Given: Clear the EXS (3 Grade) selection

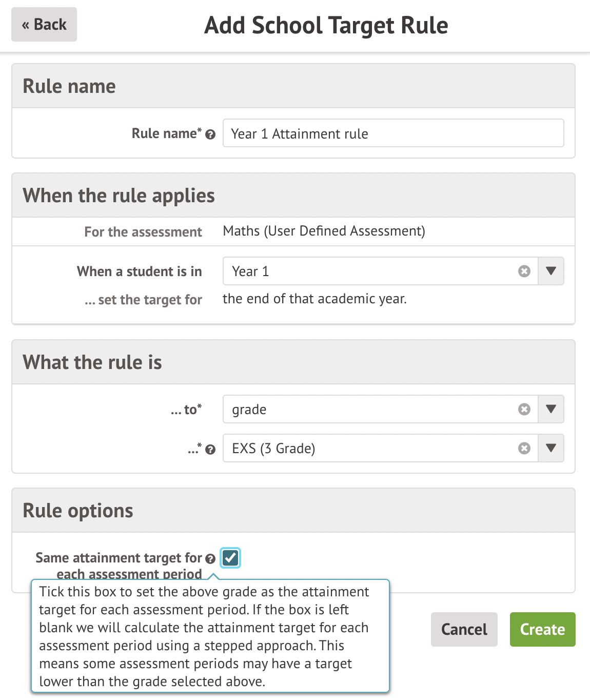Looking at the screenshot, I should [x=524, y=448].
